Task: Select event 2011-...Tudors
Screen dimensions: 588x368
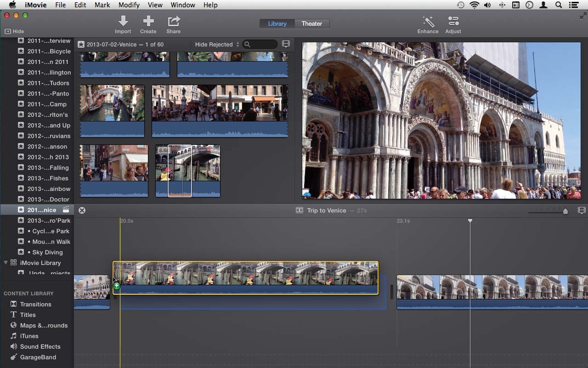Action: pyautogui.click(x=48, y=83)
